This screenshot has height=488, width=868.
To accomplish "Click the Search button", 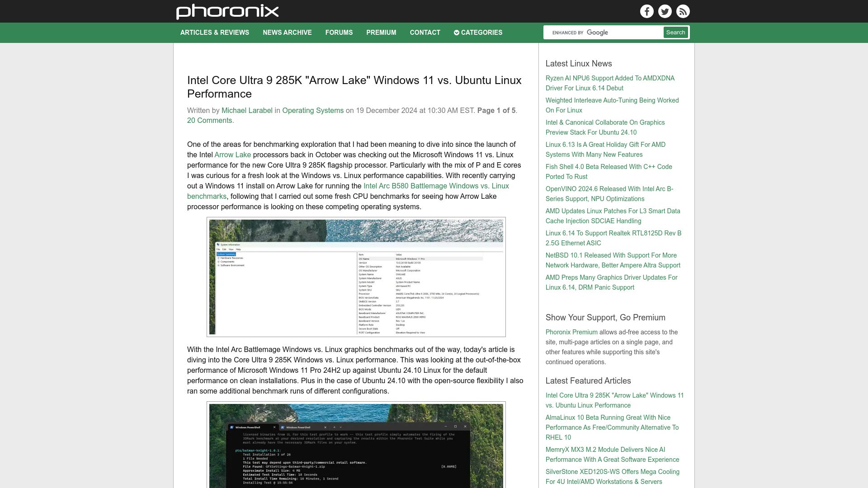I will pyautogui.click(x=675, y=33).
